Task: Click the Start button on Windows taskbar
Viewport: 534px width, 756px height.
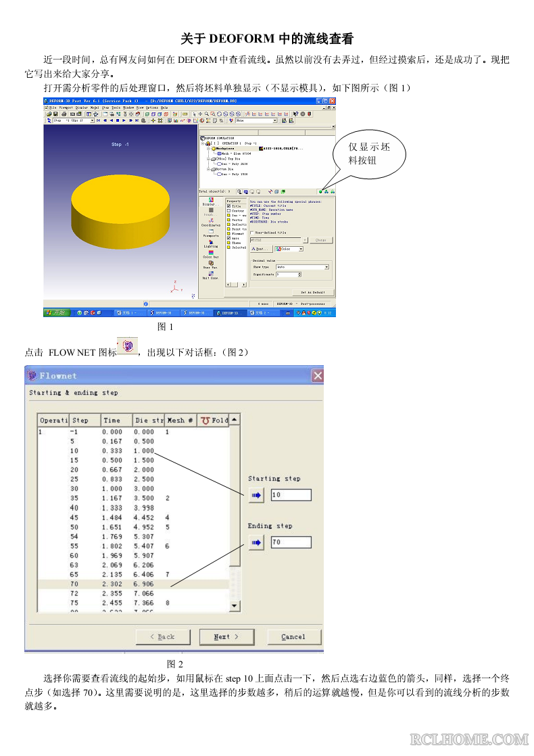Action: click(56, 312)
